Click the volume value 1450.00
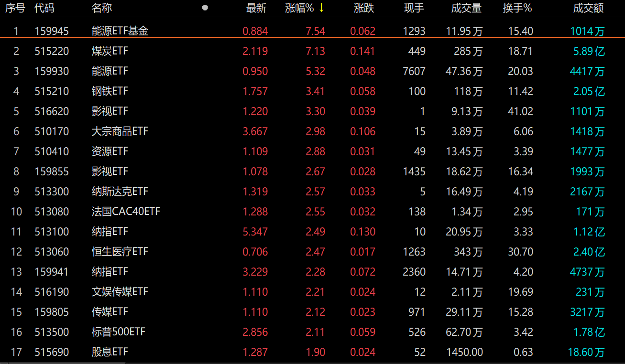The height and width of the screenshot is (364, 625). click(x=464, y=352)
